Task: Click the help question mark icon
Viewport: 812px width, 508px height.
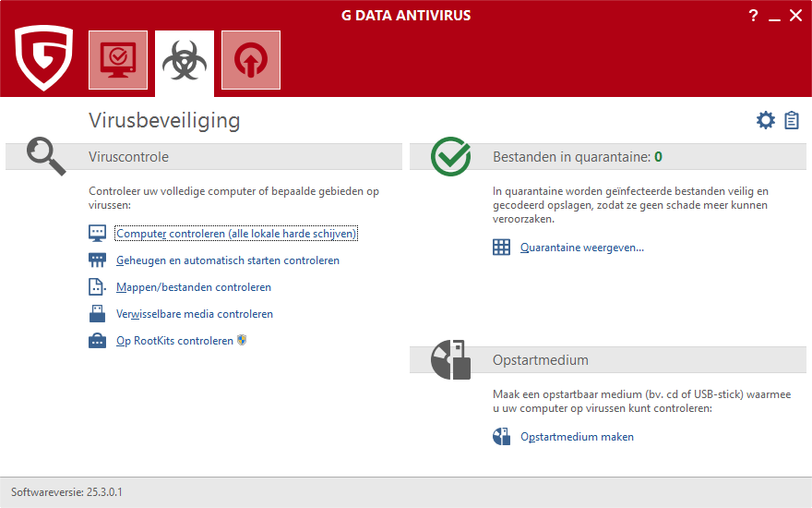Action: click(754, 16)
